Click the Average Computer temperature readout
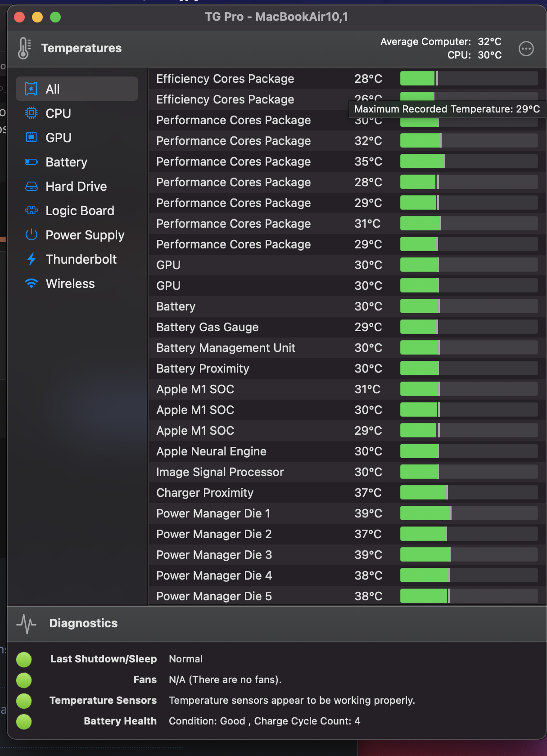 pos(441,41)
